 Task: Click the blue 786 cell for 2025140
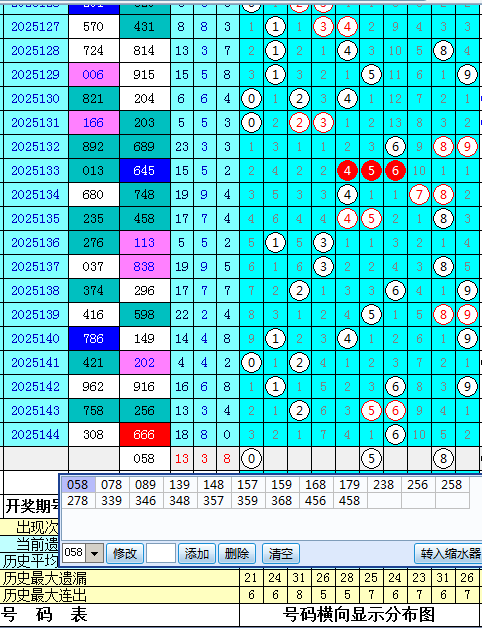click(x=93, y=338)
